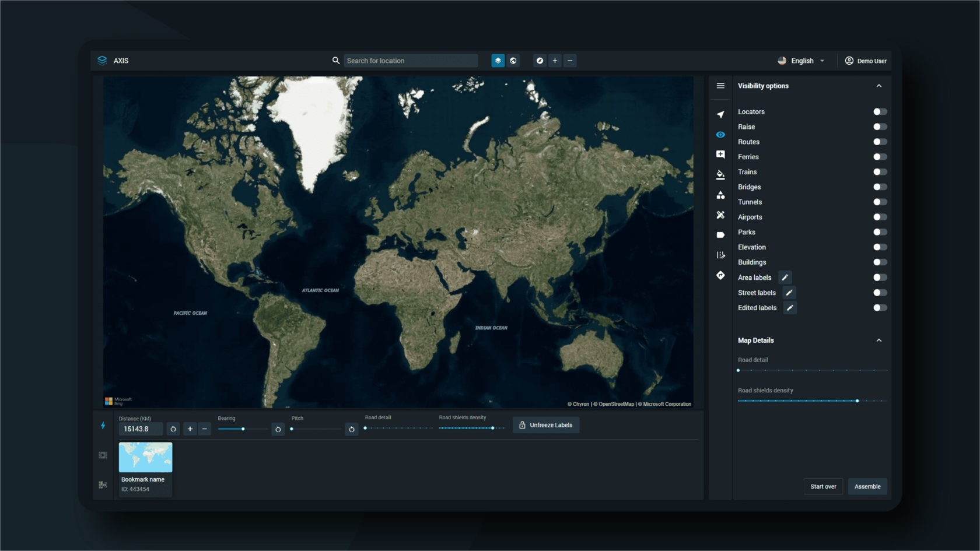Open the English language dropdown
Screen dimensions: 980x551
(x=801, y=61)
